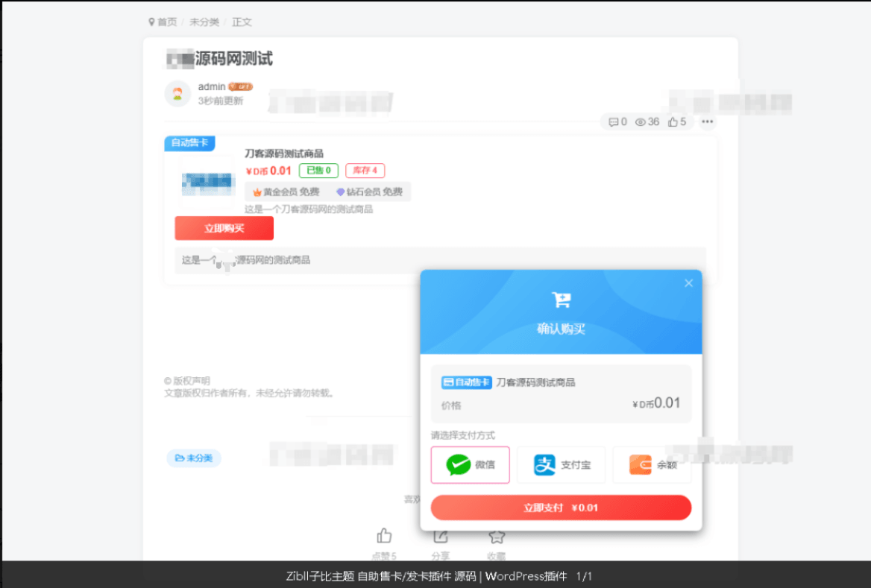
Task: Click the image viewer caption bar text
Action: (438, 576)
